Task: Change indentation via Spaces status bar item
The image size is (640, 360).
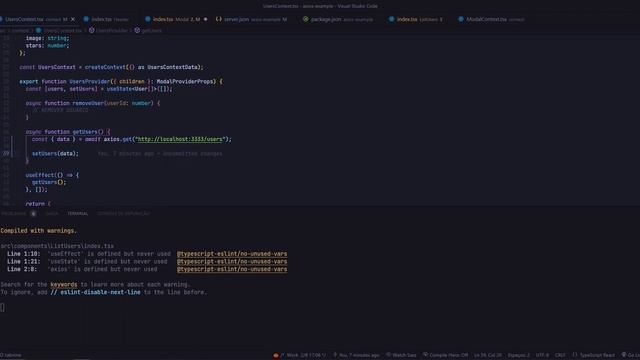Action: pyautogui.click(x=519, y=355)
